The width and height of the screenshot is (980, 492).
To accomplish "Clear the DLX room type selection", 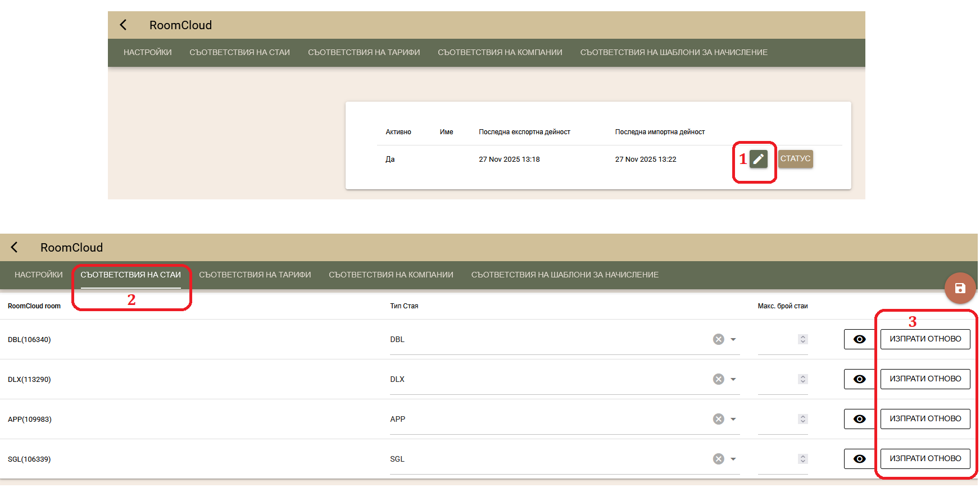I will (x=718, y=379).
